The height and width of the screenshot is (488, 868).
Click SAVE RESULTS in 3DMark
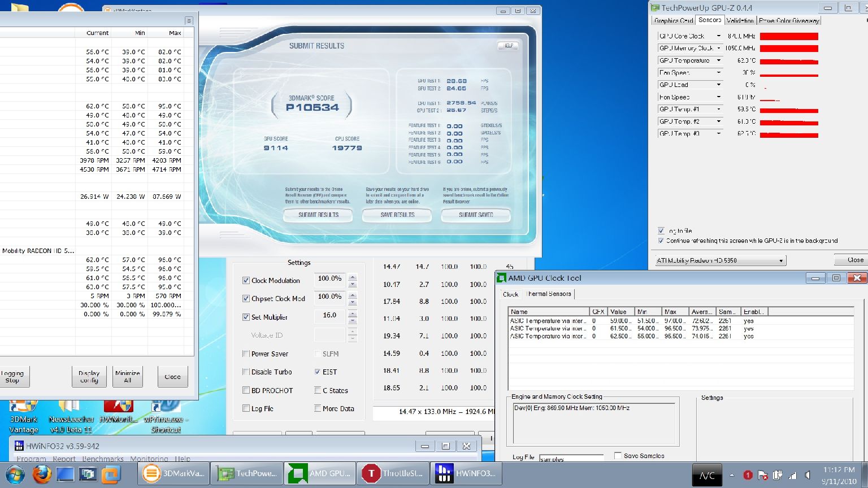point(397,215)
